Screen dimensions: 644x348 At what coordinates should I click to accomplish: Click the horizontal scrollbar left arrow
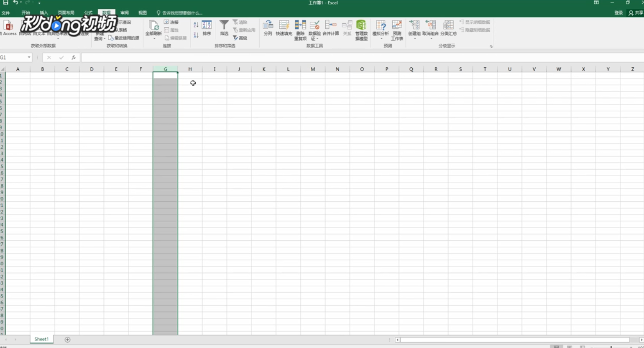point(397,340)
